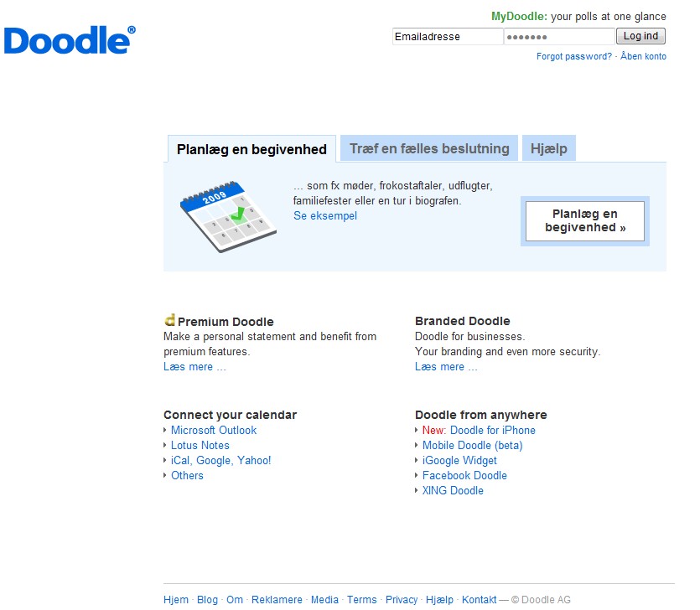700x610 pixels.
Task: Click the Doodle logo
Action: point(69,40)
